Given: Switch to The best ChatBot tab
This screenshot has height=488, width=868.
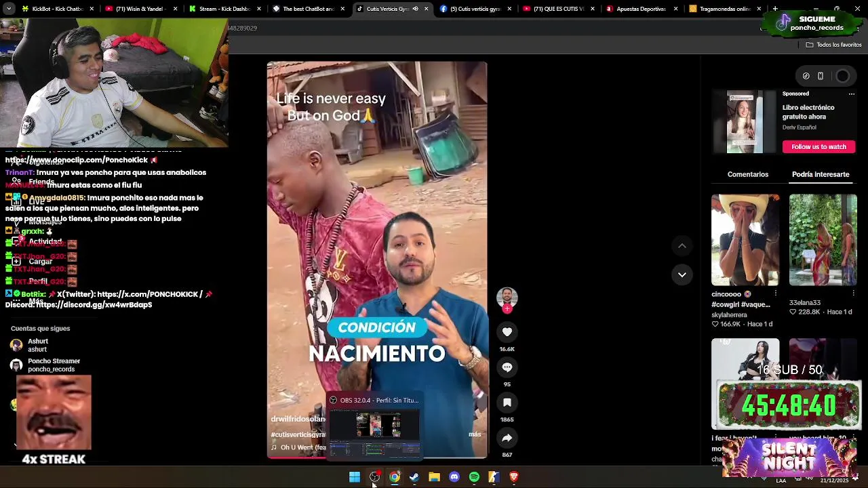Looking at the screenshot, I should [309, 9].
